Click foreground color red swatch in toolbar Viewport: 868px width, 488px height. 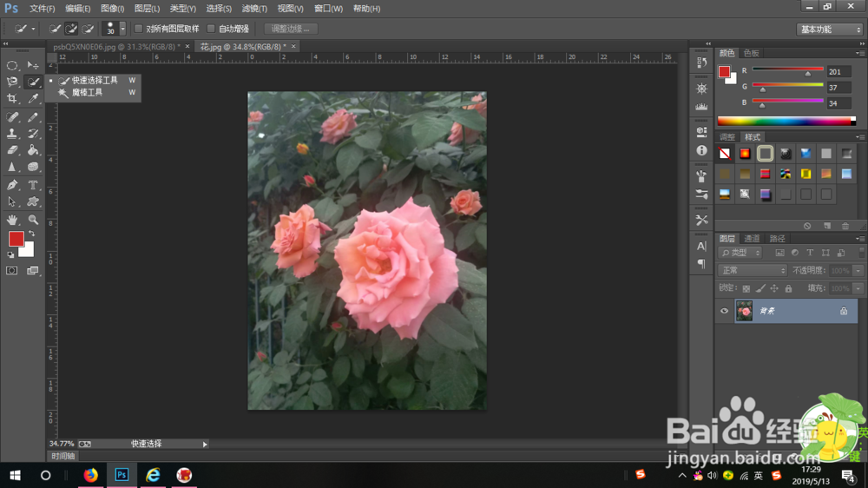coord(16,240)
